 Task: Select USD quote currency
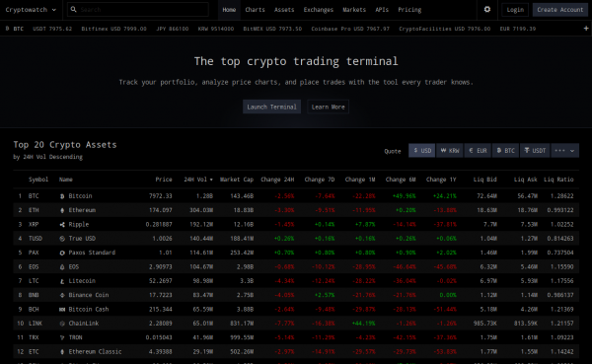click(422, 150)
